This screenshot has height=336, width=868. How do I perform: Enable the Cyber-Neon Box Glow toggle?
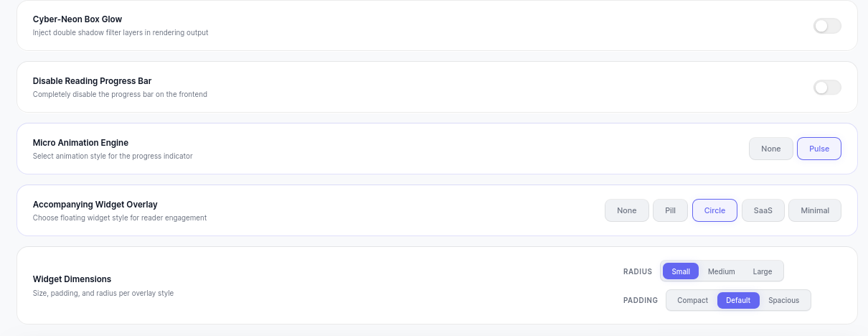coord(827,26)
